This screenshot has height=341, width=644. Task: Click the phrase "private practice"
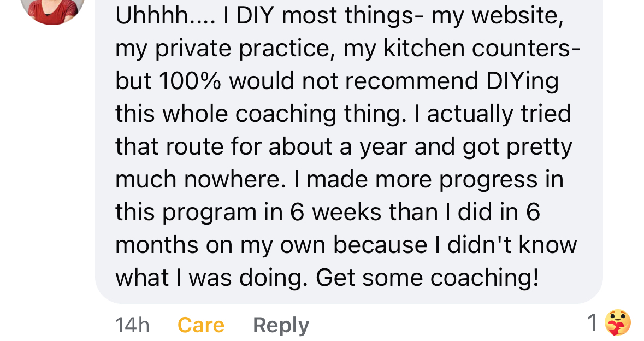[x=245, y=49]
